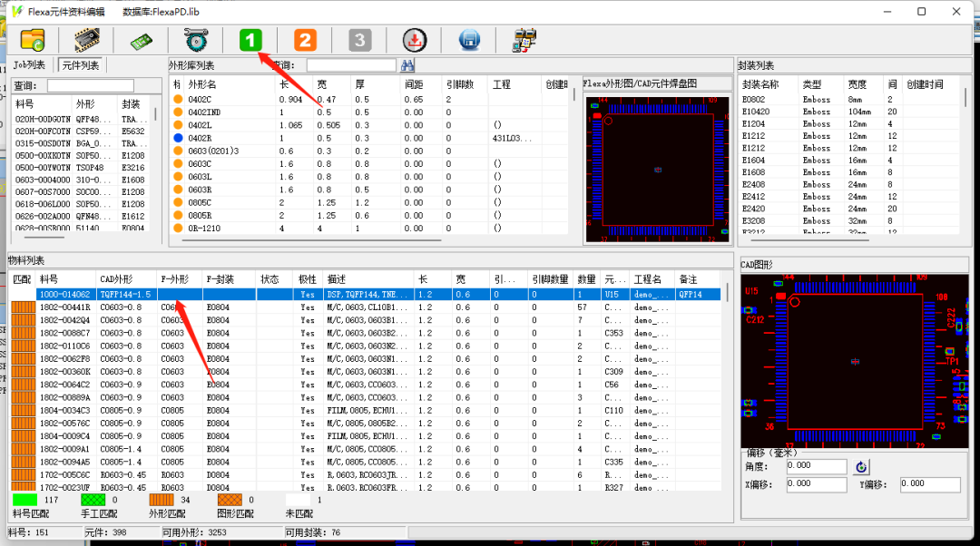Click the 外形库列表 search input field
The height and width of the screenshot is (546, 980).
tap(351, 65)
